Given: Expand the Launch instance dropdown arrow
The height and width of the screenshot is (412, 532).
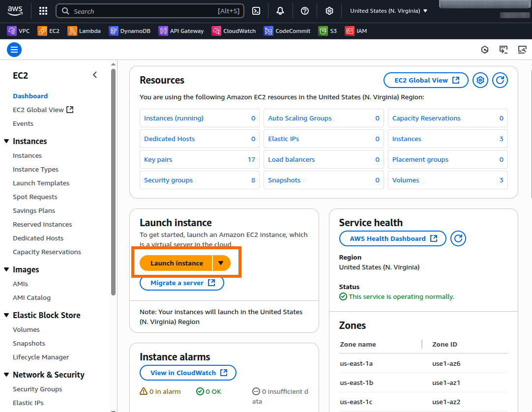Looking at the screenshot, I should click(x=221, y=263).
